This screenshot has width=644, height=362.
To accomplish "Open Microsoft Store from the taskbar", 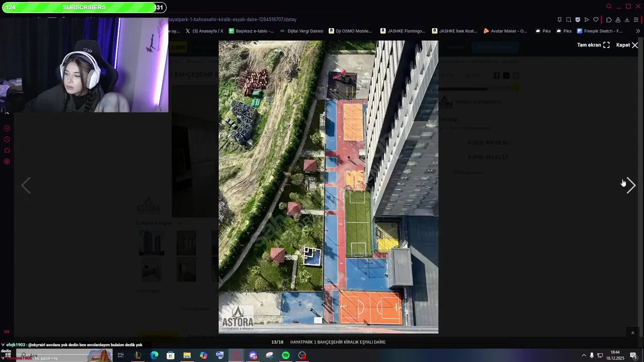I will (x=171, y=355).
